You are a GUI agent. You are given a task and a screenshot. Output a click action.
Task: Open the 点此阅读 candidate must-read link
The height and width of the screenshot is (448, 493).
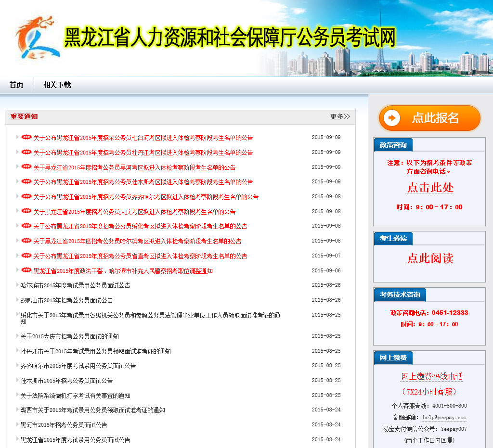pyautogui.click(x=430, y=258)
